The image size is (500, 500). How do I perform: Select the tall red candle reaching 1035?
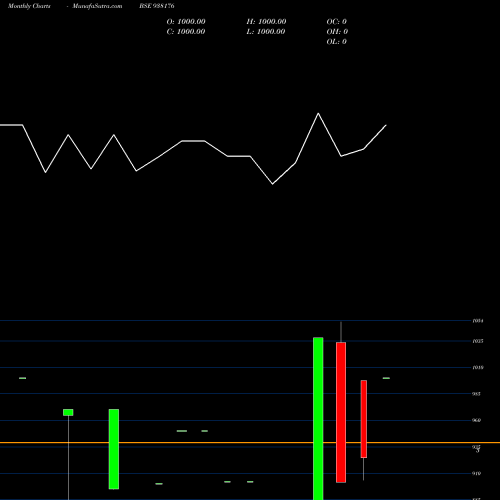point(341,412)
